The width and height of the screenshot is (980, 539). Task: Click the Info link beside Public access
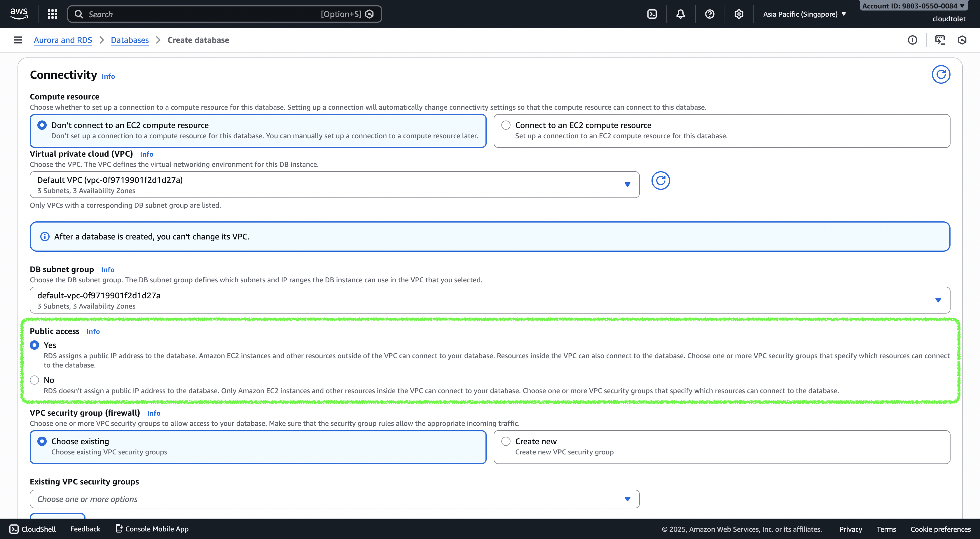[93, 331]
